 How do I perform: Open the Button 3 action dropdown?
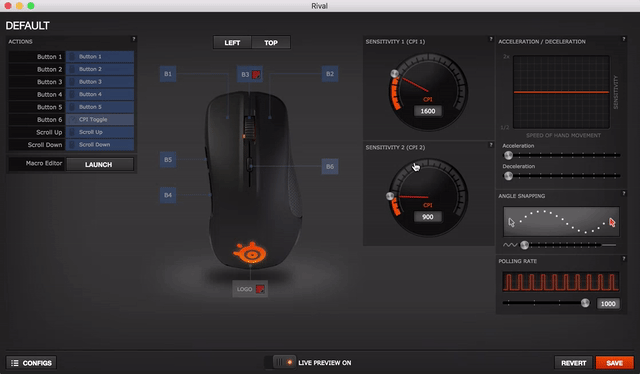point(100,82)
